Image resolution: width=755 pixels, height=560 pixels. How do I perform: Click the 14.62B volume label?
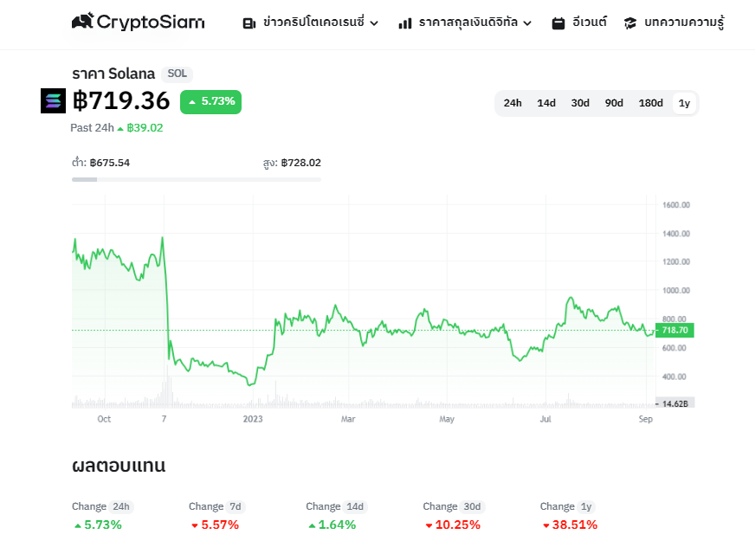tap(674, 403)
